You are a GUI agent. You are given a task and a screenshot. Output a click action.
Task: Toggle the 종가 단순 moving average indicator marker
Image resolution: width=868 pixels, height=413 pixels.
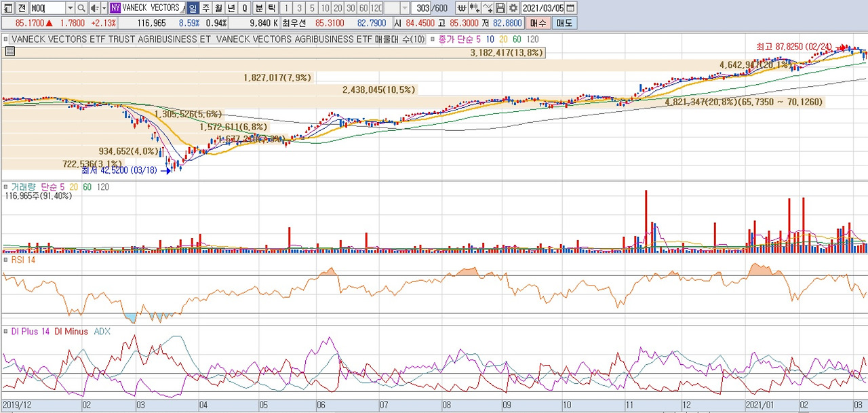433,39
